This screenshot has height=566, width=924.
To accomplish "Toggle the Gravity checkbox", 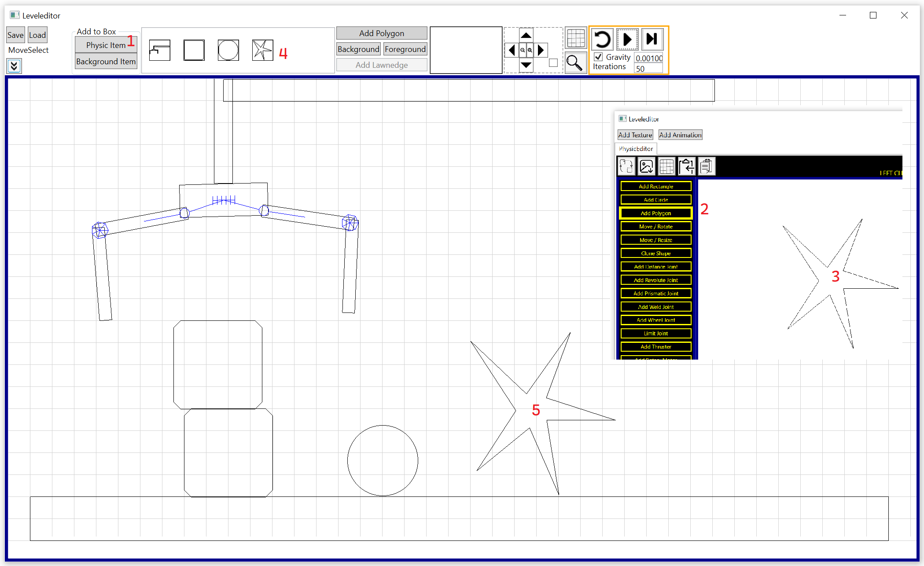I will [598, 57].
